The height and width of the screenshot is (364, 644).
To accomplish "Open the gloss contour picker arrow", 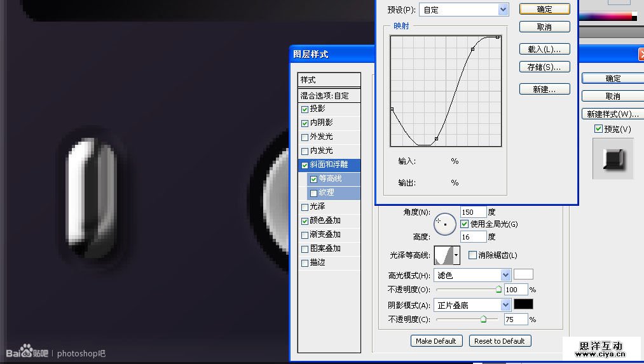I will point(456,255).
